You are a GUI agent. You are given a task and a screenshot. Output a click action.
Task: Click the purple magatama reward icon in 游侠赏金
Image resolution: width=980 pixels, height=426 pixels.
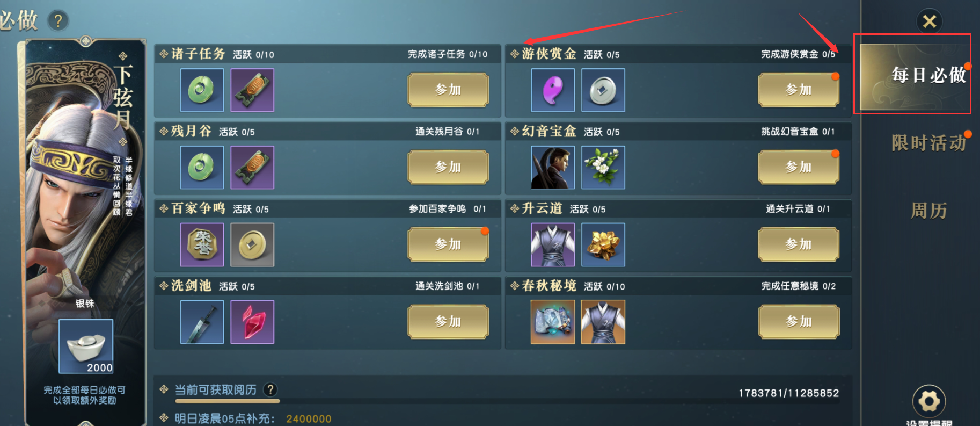tap(553, 90)
